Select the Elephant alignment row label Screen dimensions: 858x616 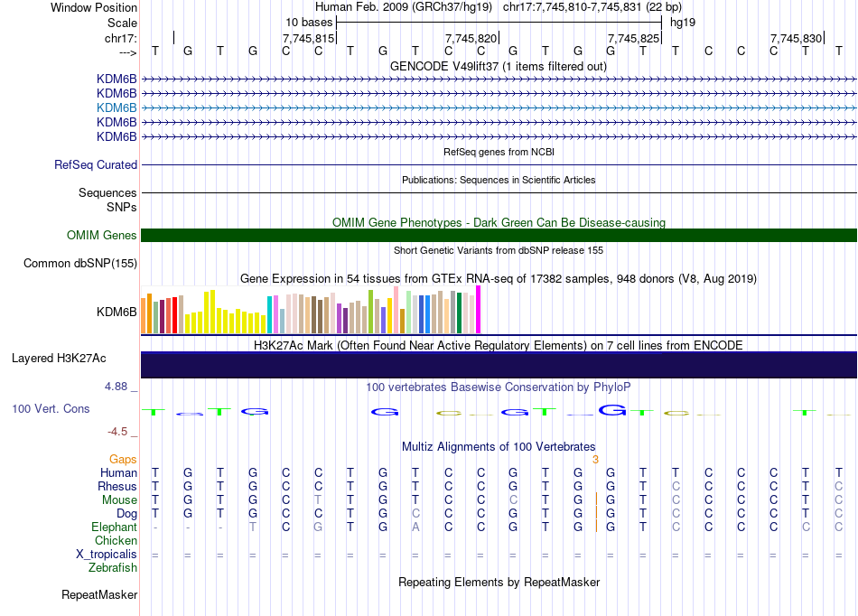pos(114,527)
